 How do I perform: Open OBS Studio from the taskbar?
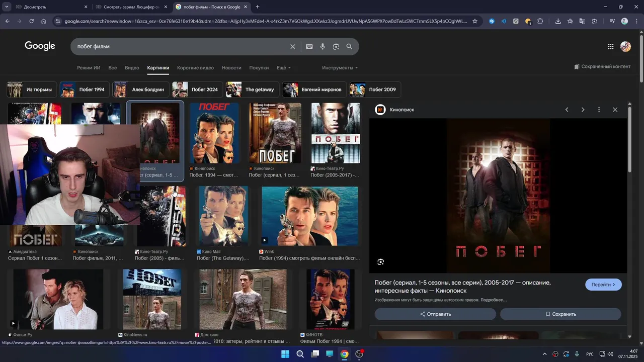pos(359,354)
